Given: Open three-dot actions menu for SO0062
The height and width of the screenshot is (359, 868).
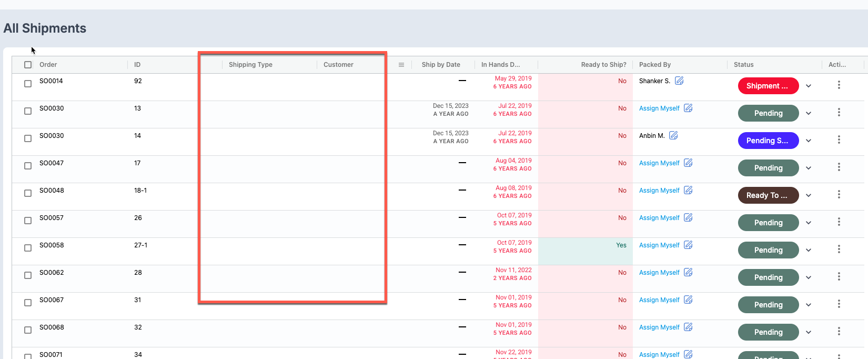Looking at the screenshot, I should [839, 276].
